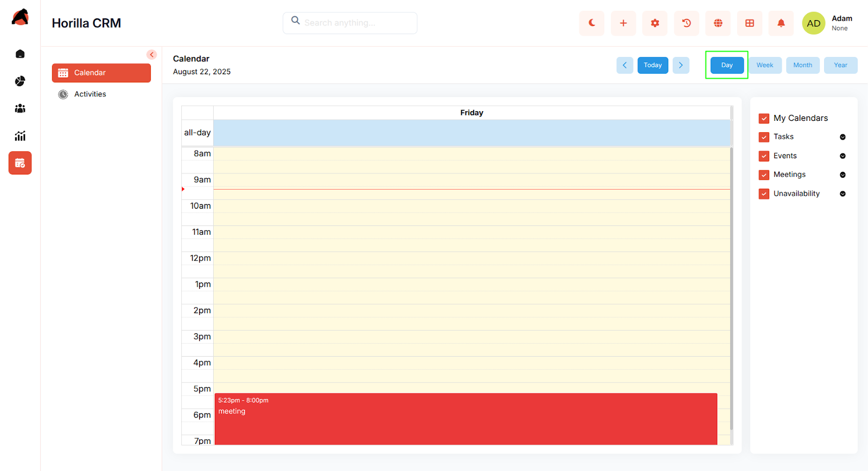Click the Events color indicator dot

843,156
